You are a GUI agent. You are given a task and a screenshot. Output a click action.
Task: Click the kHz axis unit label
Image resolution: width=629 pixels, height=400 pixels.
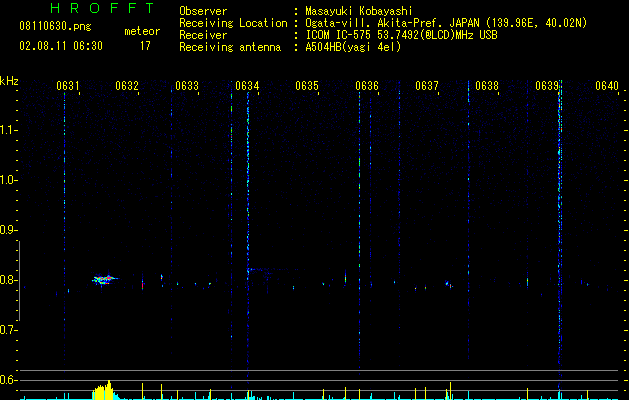9,81
